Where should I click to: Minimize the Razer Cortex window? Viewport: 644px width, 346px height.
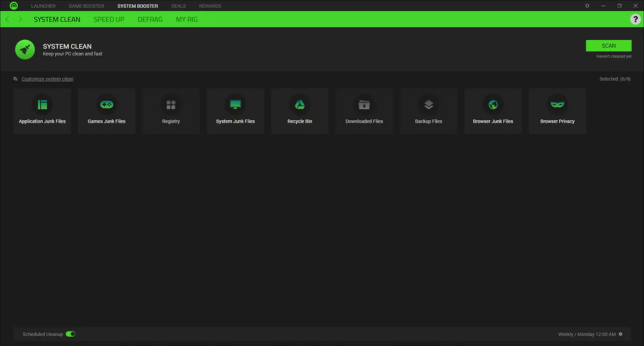click(x=603, y=6)
